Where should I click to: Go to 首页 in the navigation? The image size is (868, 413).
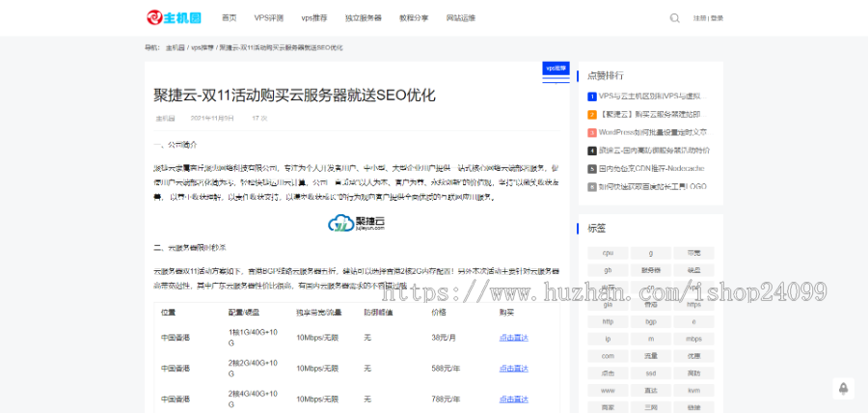point(230,17)
